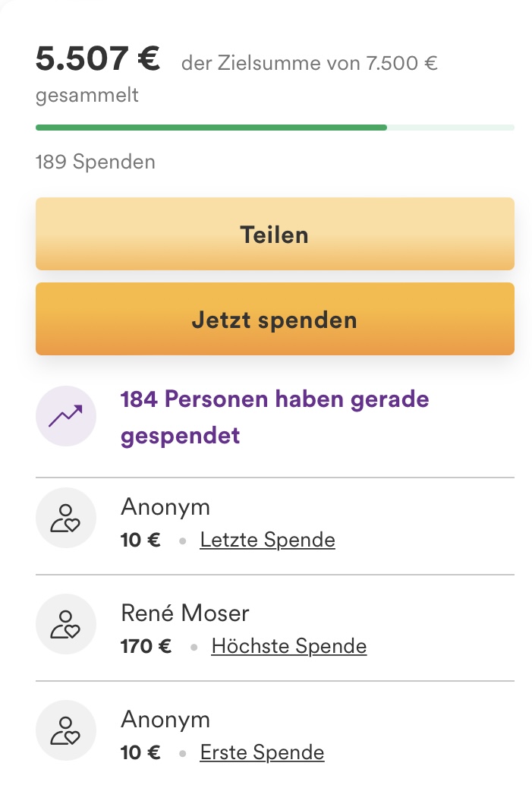532x785 pixels.
Task: Click "184 Personen haben gerade gespendet" text
Action: [x=275, y=417]
